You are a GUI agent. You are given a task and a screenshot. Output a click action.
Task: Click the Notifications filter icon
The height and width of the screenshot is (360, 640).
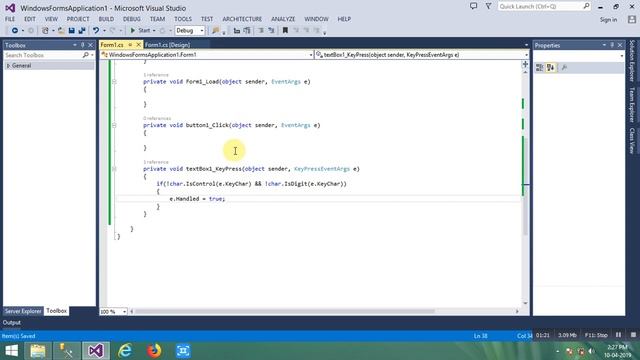(x=488, y=6)
